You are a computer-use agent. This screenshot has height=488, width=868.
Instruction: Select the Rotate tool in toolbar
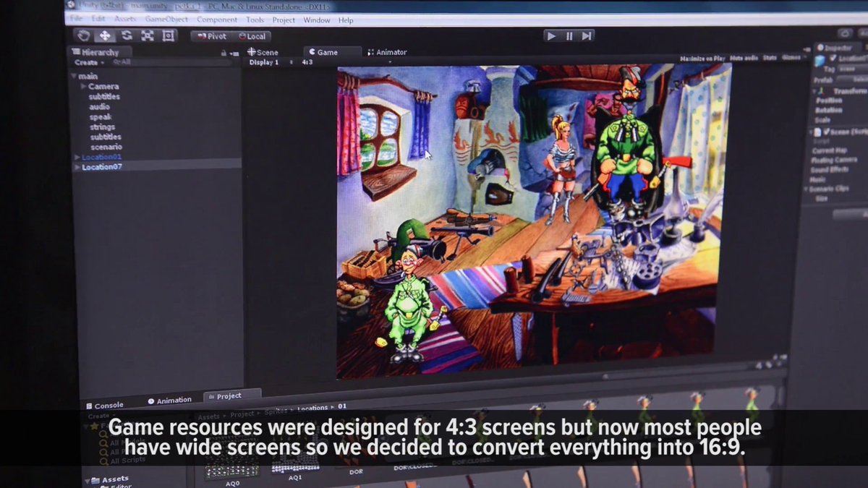[x=126, y=35]
